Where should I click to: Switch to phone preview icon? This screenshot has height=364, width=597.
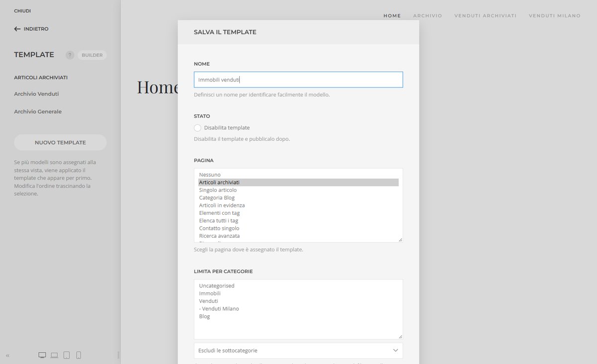(x=79, y=355)
